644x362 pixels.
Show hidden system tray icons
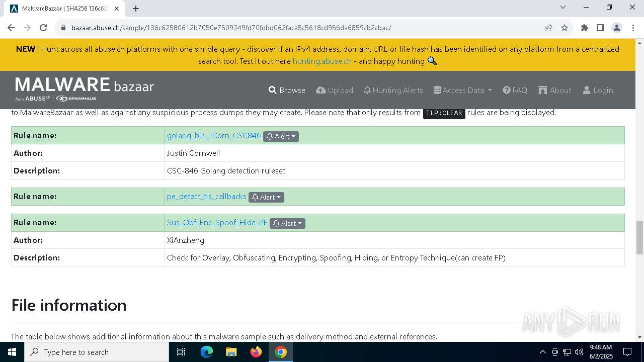pos(542,352)
